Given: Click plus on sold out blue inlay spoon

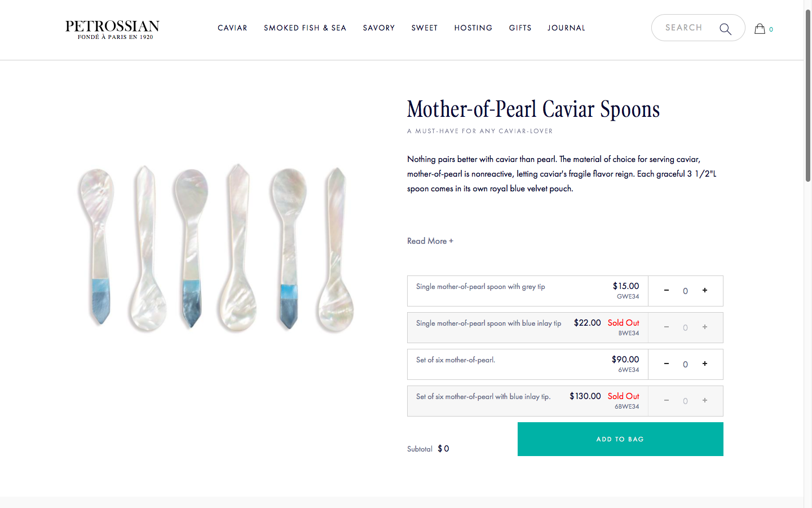Looking at the screenshot, I should [704, 327].
